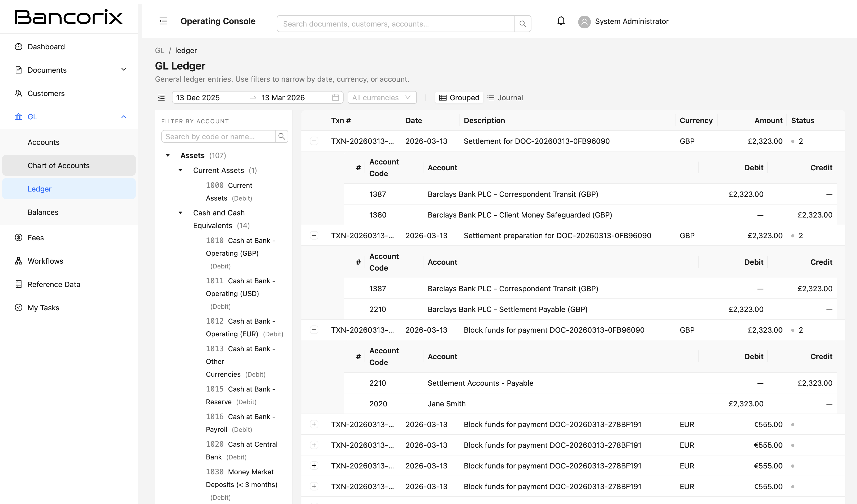Collapse the Assets tree node
The image size is (857, 504).
168,155
